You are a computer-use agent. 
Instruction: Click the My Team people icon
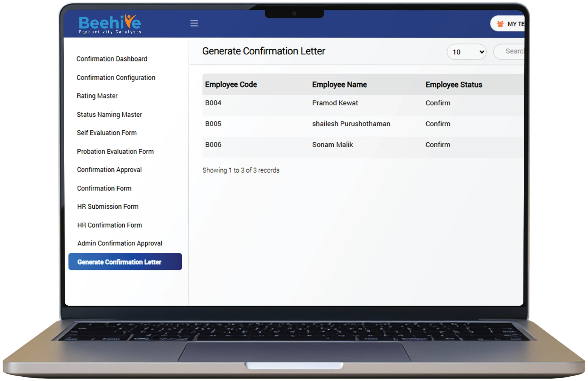[500, 24]
